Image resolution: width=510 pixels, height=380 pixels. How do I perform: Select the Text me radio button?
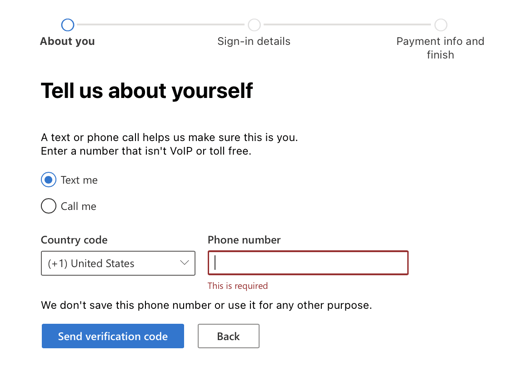pos(48,180)
